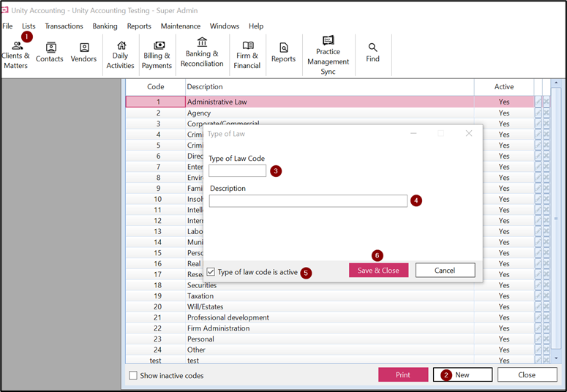Click Save & Close button
The width and height of the screenshot is (567, 392).
click(378, 271)
